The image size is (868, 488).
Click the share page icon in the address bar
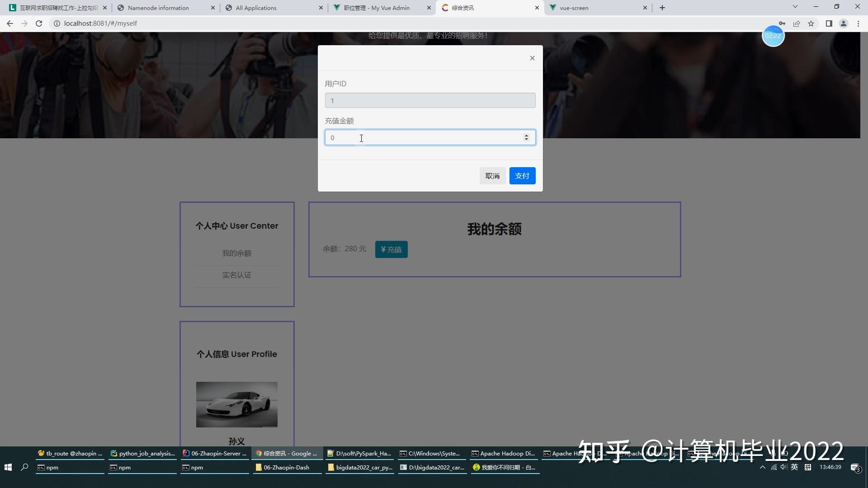pos(797,23)
